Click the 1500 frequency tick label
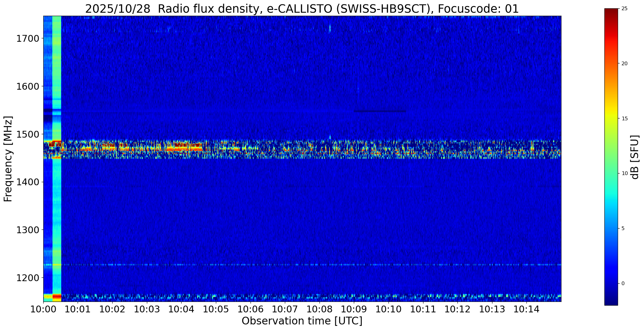Screen dimensions: 644x330 click(x=28, y=134)
